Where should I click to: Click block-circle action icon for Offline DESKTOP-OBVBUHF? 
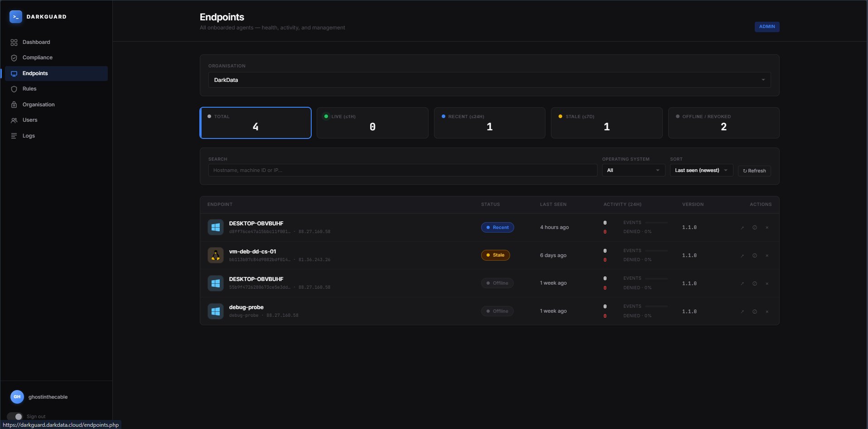[755, 284]
